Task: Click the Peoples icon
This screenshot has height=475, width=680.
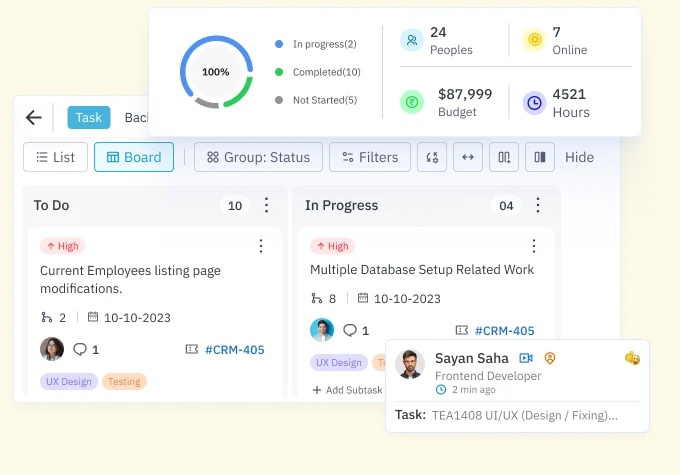Action: pyautogui.click(x=412, y=40)
